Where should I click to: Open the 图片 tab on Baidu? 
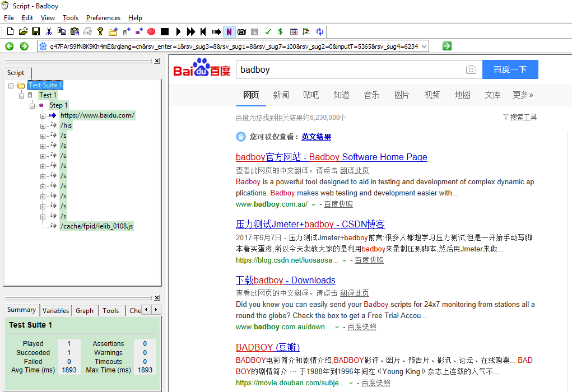[402, 95]
